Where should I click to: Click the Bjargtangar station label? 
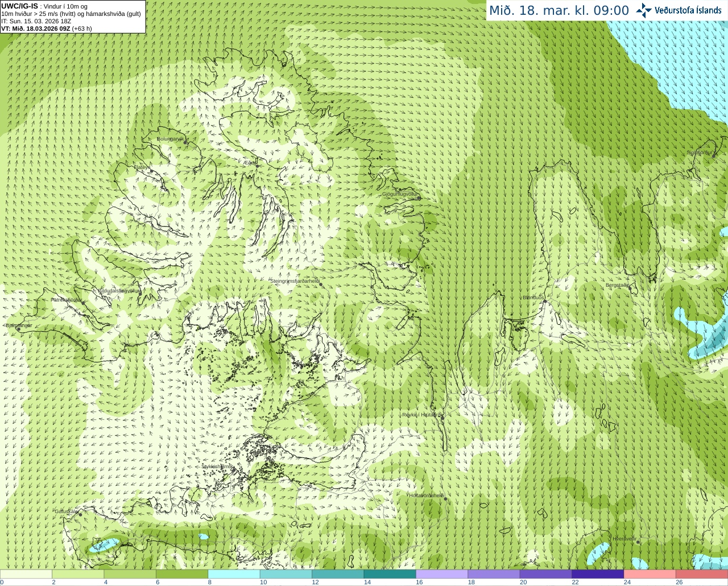(19, 325)
